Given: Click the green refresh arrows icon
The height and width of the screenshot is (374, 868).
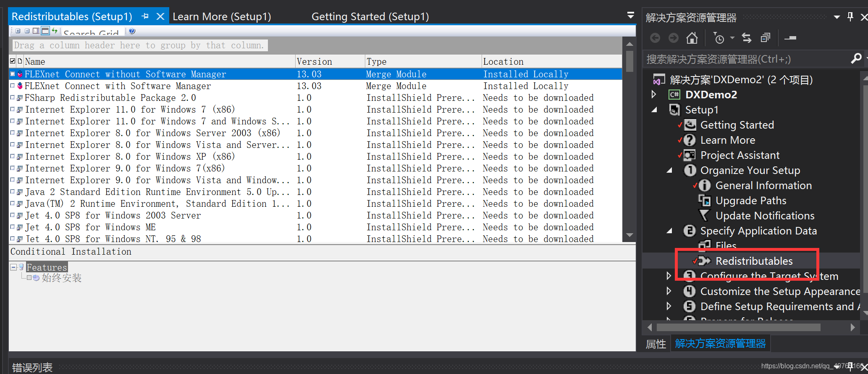Looking at the screenshot, I should [x=55, y=31].
